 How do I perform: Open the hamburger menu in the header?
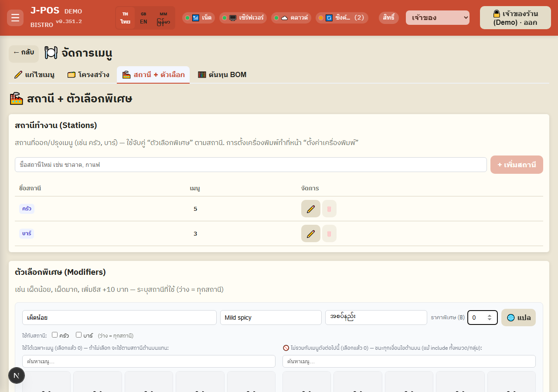tap(15, 18)
